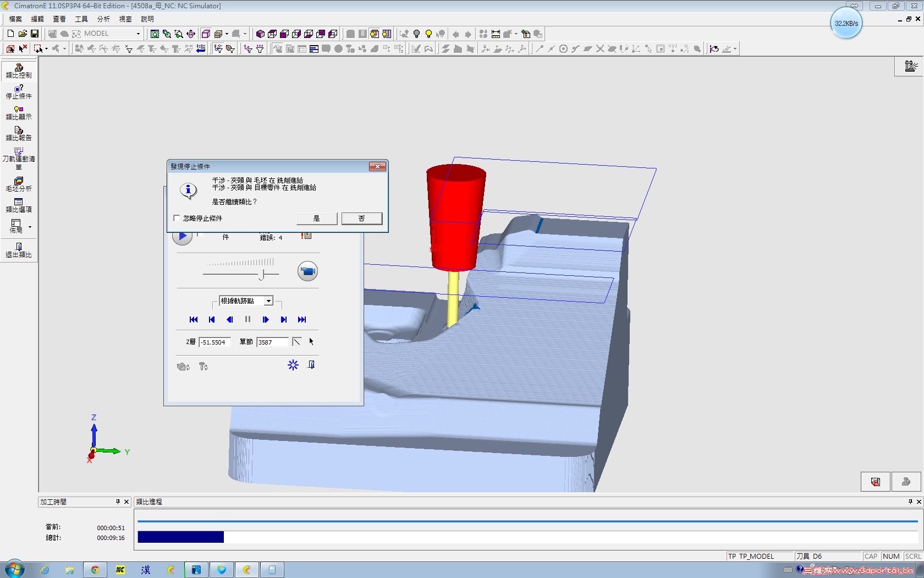Click the top-right viewport panel toggle icon
924x578 pixels.
[911, 66]
